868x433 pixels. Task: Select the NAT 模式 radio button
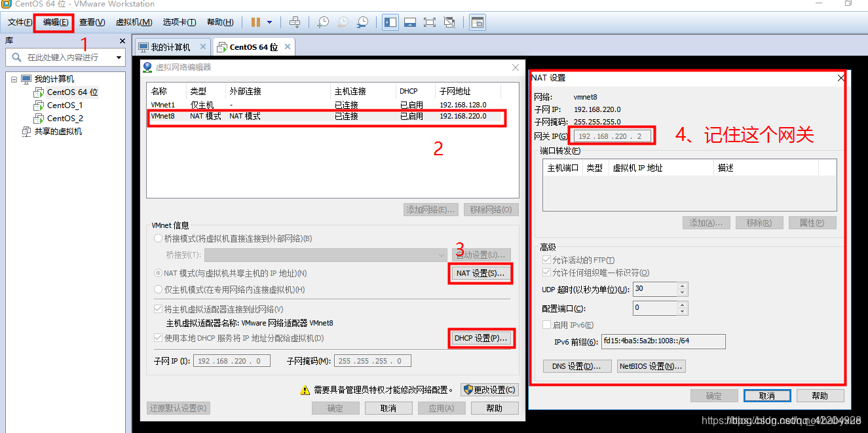click(x=157, y=273)
